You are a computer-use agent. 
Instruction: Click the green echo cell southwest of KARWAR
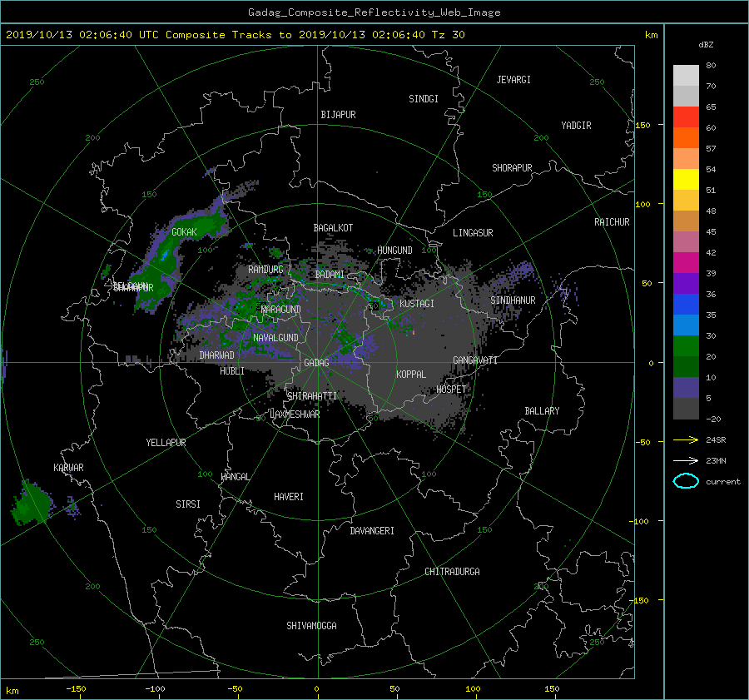pos(32,503)
